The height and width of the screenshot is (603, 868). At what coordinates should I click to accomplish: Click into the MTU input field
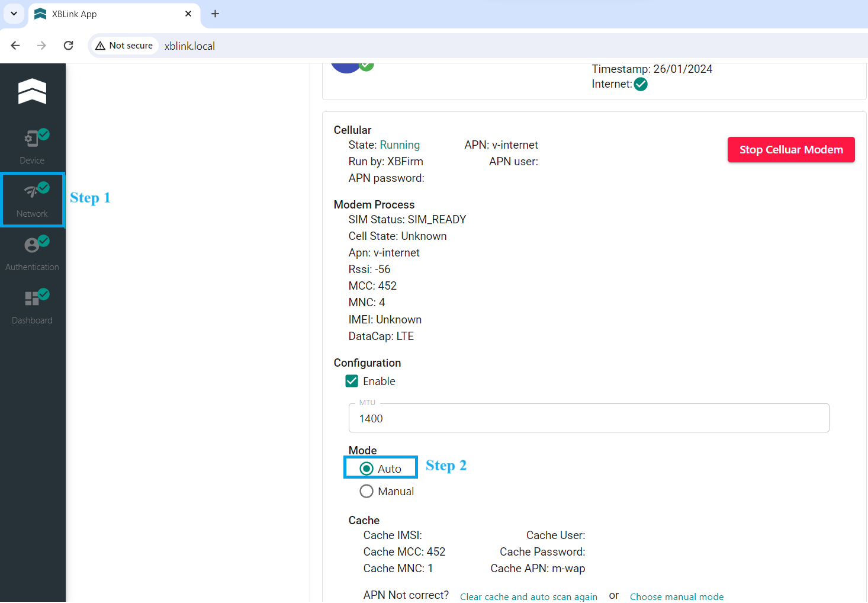589,418
